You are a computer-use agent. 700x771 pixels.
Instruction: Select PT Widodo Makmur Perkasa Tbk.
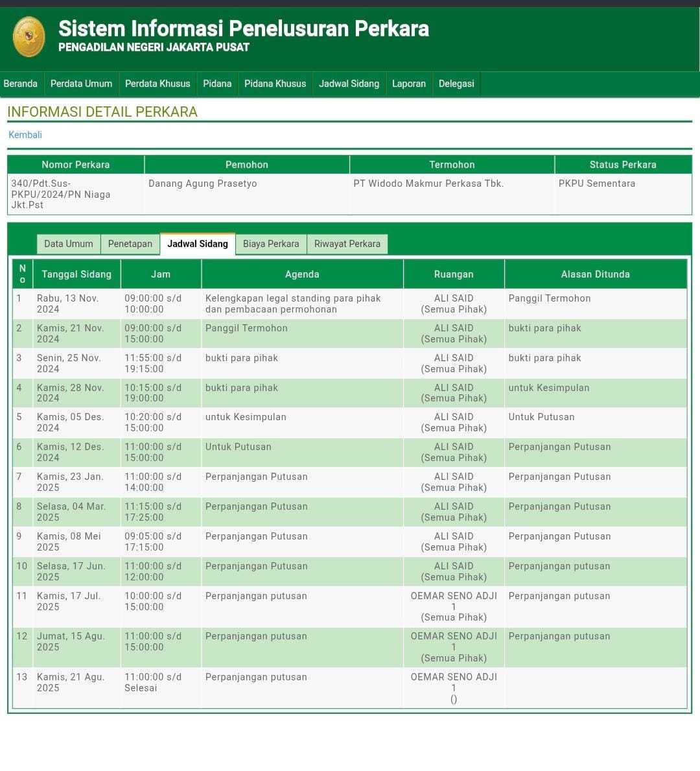[x=428, y=184]
